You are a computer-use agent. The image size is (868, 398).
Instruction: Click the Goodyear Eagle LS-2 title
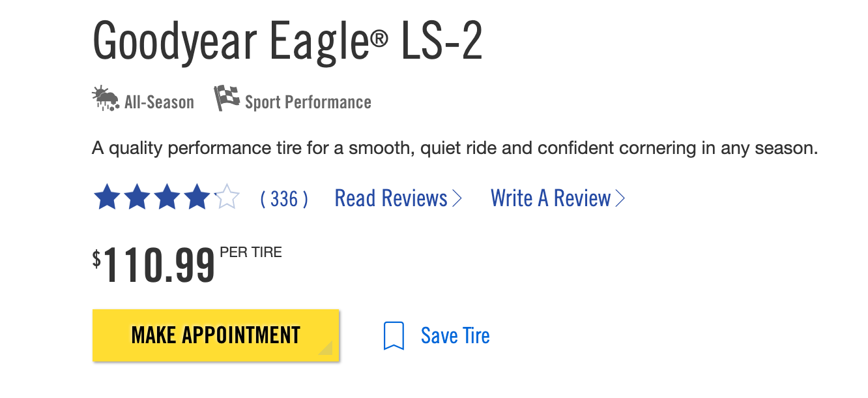pyautogui.click(x=287, y=42)
